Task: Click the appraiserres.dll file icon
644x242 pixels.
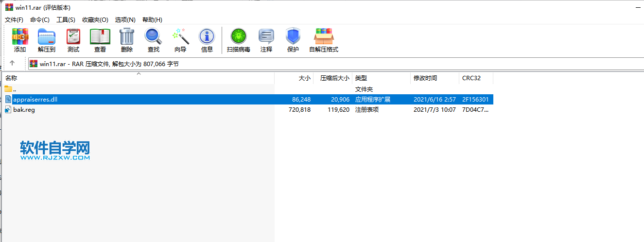Action: (x=8, y=99)
